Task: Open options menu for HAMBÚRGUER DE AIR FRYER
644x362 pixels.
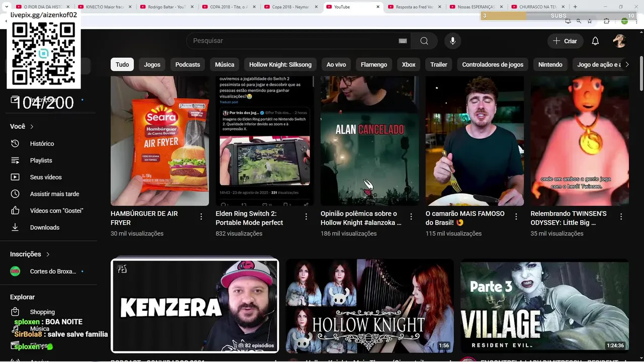Action: coord(201,217)
